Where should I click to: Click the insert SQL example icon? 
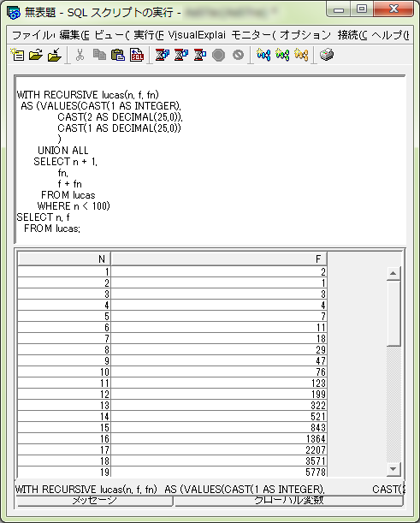(137, 55)
